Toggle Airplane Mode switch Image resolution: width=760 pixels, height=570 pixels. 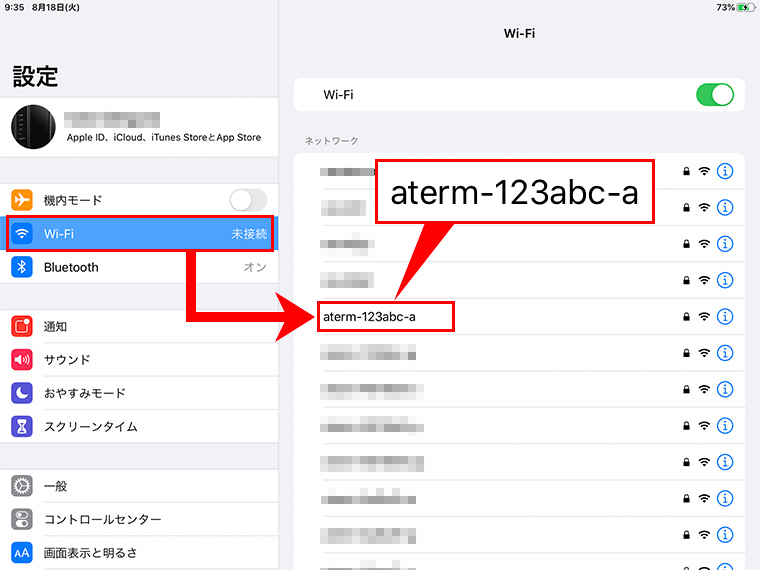pyautogui.click(x=247, y=200)
